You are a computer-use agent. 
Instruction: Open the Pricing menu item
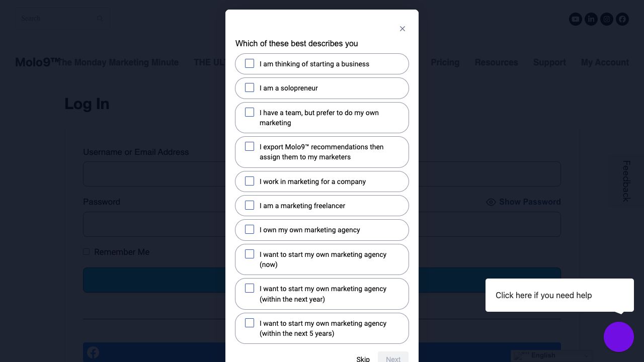tap(445, 62)
